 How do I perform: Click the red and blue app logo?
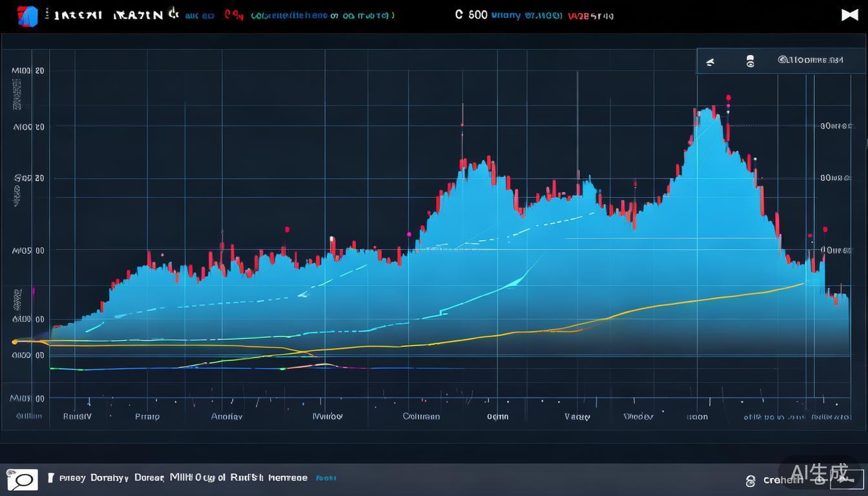(27, 15)
